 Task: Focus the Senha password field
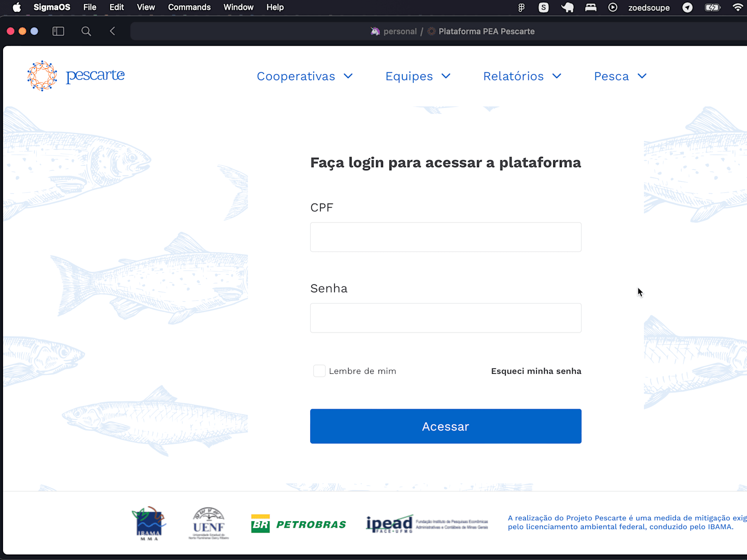[446, 318]
